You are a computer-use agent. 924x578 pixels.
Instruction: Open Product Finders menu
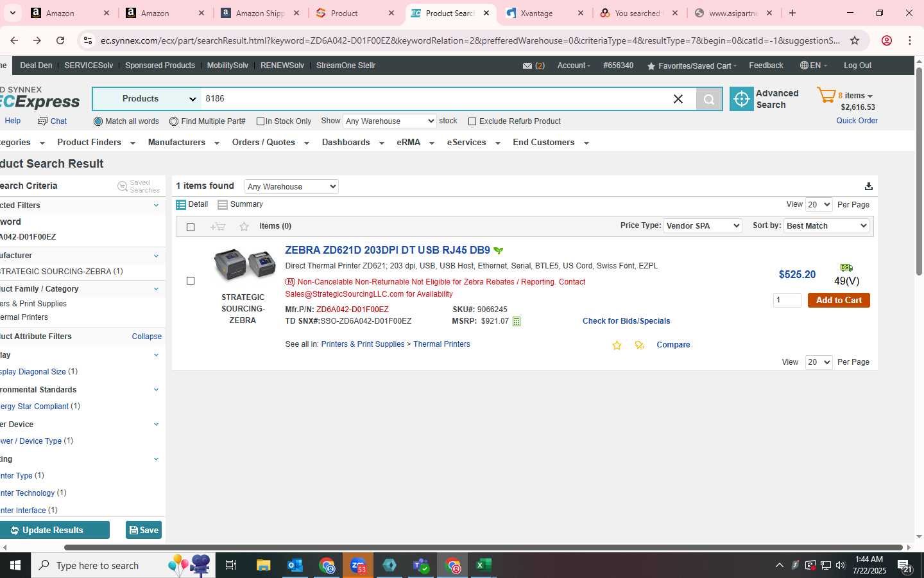pos(96,143)
